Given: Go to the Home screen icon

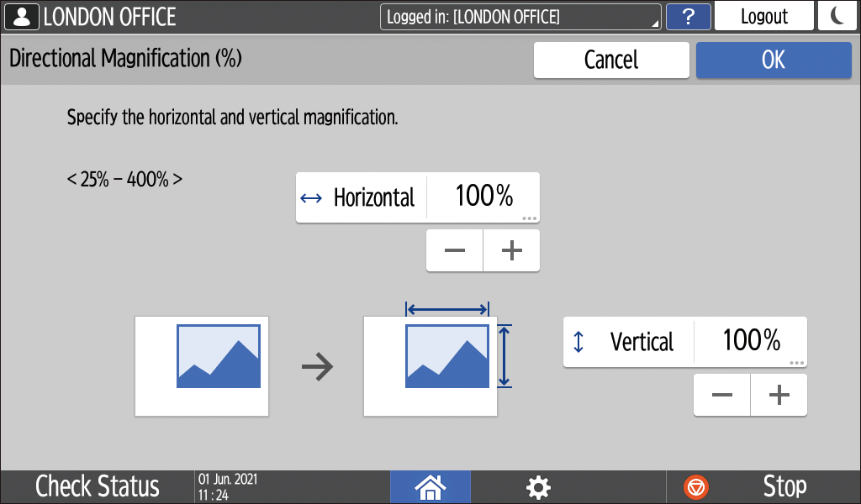Looking at the screenshot, I should pyautogui.click(x=430, y=486).
